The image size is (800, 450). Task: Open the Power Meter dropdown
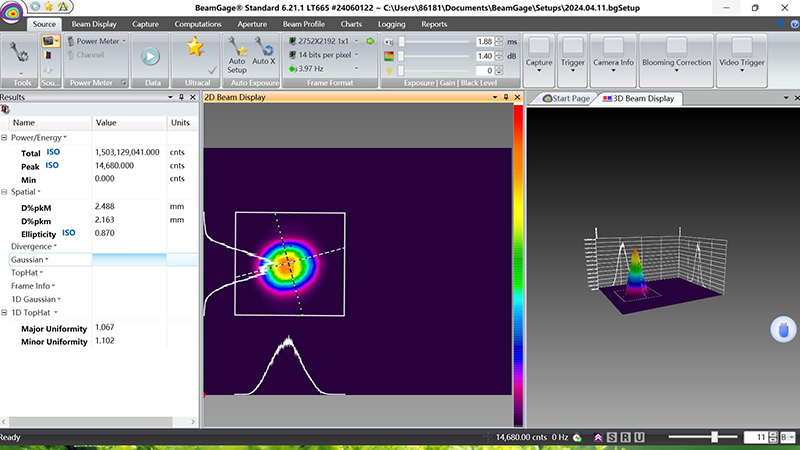[98, 41]
